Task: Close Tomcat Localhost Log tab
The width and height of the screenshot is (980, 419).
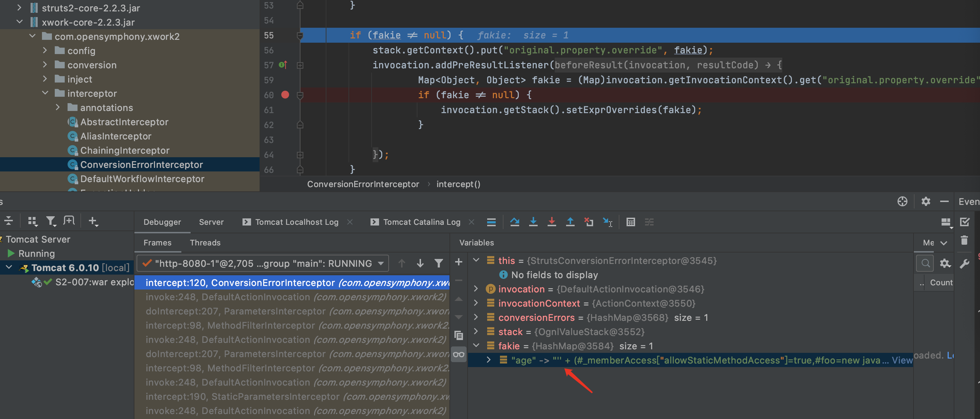Action: pyautogui.click(x=350, y=222)
